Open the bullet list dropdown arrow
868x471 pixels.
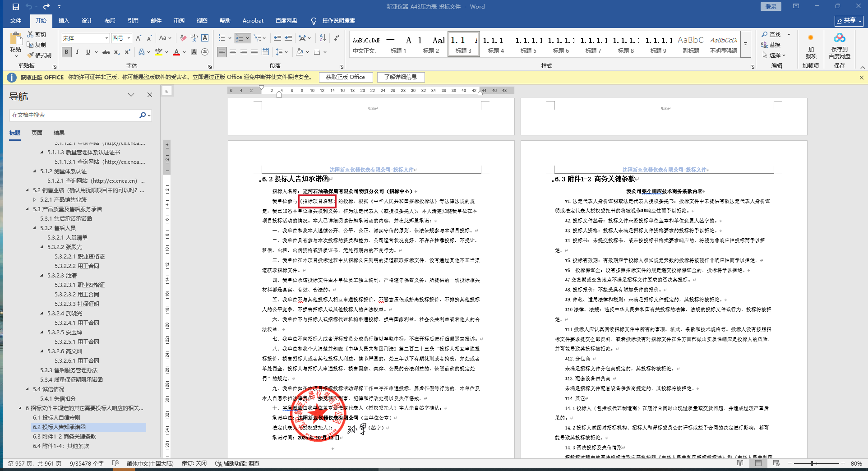(230, 38)
